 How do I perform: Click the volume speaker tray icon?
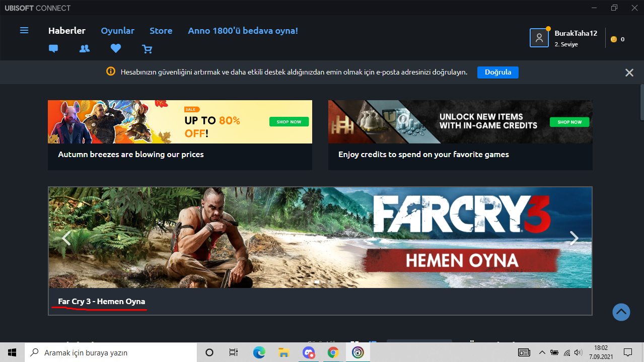coord(579,352)
